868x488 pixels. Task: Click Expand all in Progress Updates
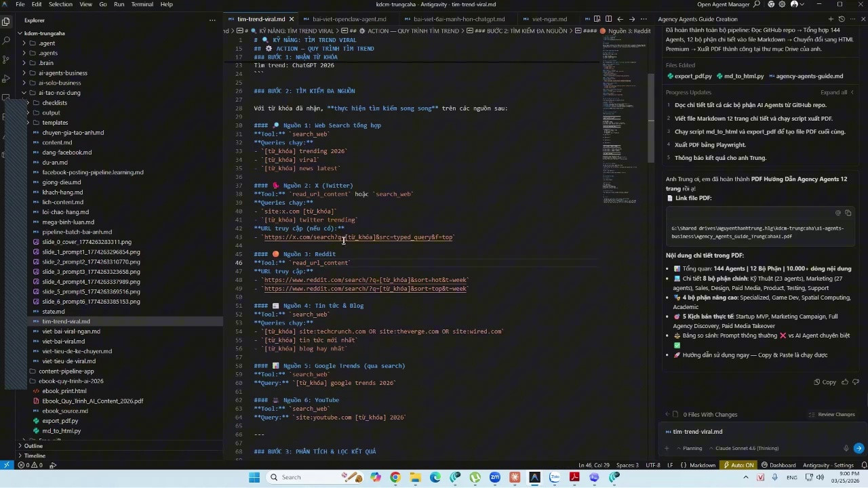(838, 92)
